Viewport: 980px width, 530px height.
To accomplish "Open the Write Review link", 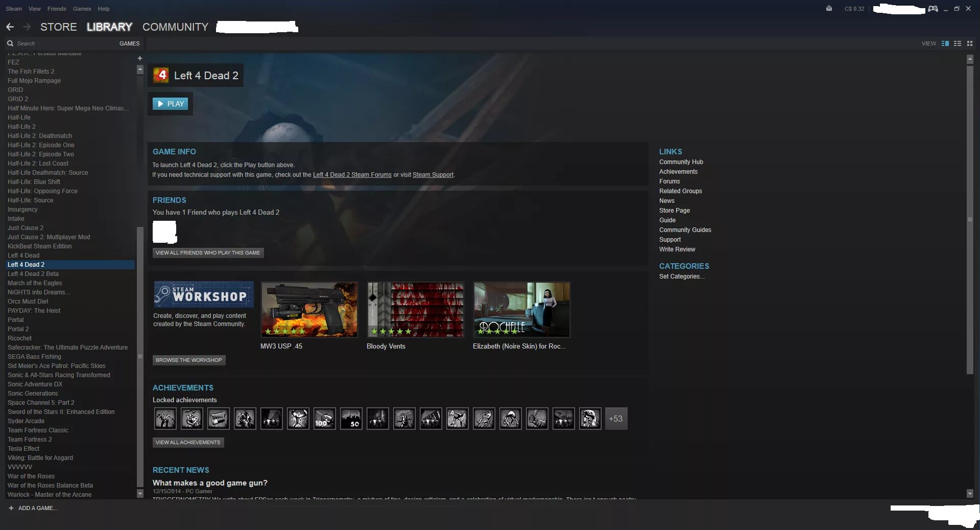I will [x=677, y=249].
